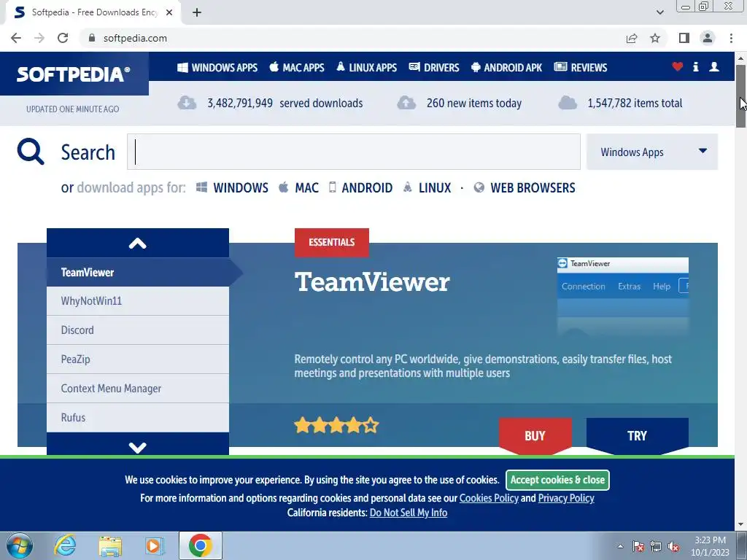
Task: Launch Internet Explorer from taskbar
Action: click(x=65, y=545)
